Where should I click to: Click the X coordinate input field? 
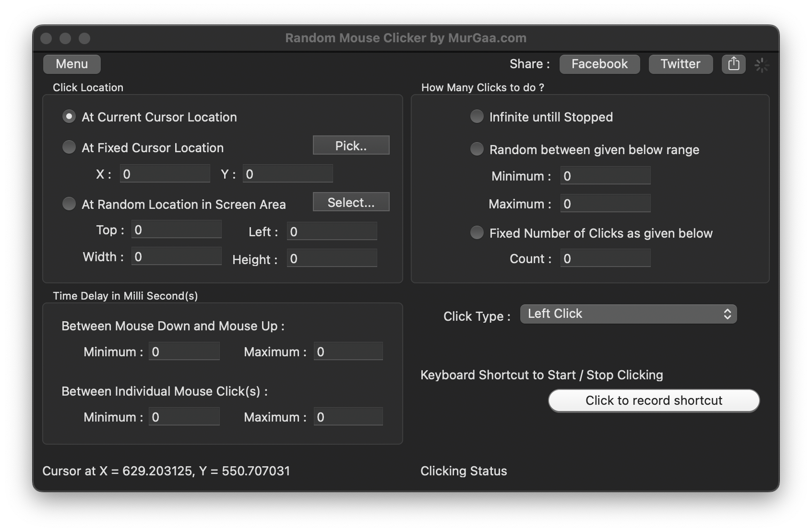(x=165, y=173)
